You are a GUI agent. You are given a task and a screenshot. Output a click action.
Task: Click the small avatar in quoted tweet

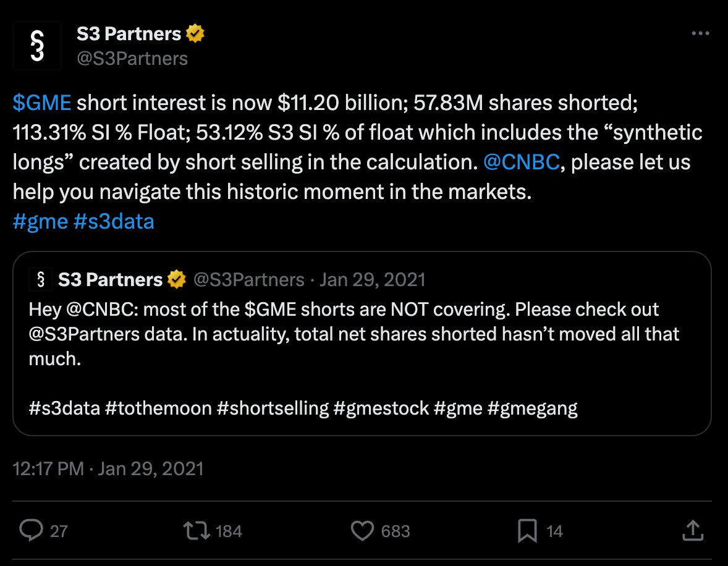point(41,280)
